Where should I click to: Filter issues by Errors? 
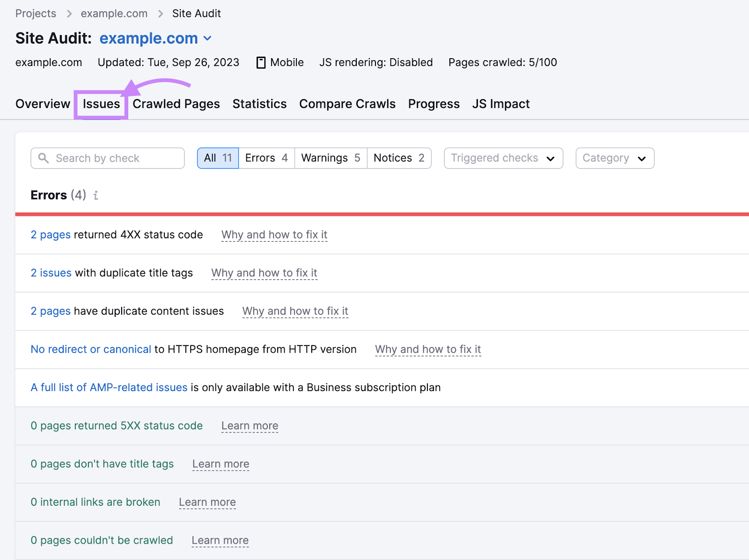pos(266,158)
